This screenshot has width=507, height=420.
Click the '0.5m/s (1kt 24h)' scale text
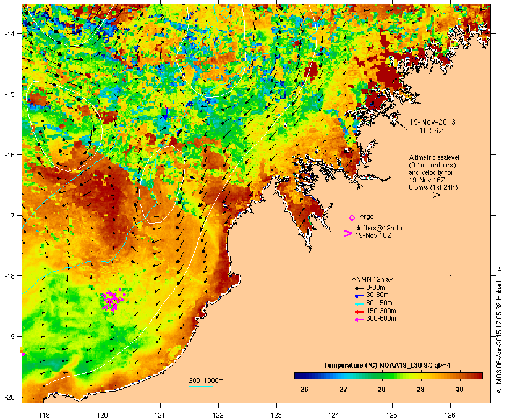(x=433, y=187)
